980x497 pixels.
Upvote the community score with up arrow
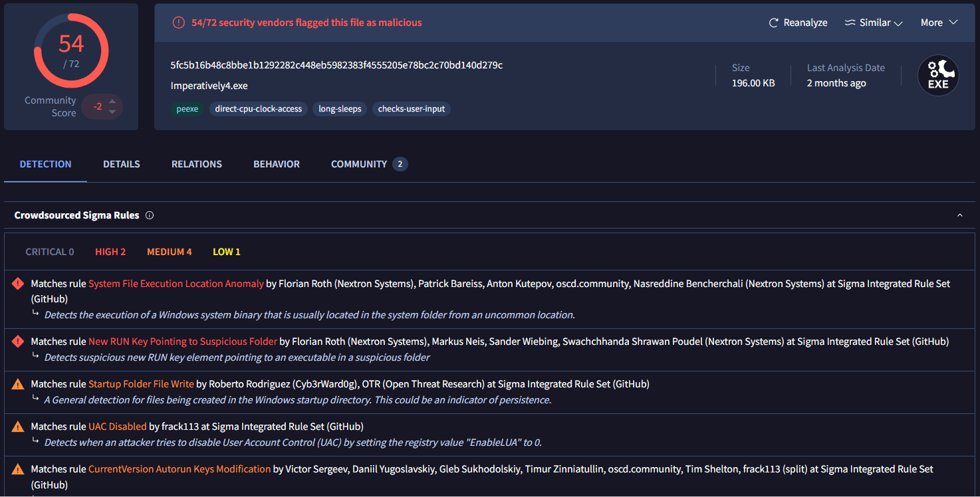click(x=112, y=102)
